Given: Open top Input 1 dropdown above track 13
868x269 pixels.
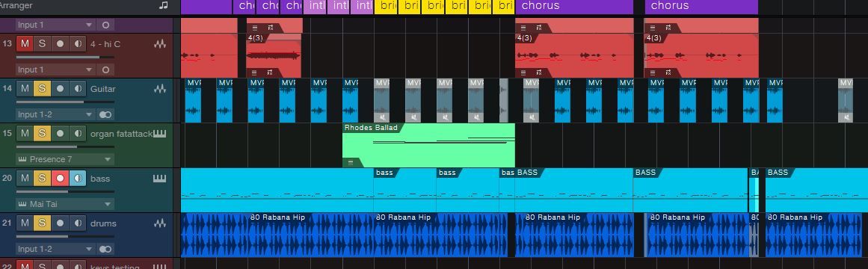Looking at the screenshot, I should point(55,25).
